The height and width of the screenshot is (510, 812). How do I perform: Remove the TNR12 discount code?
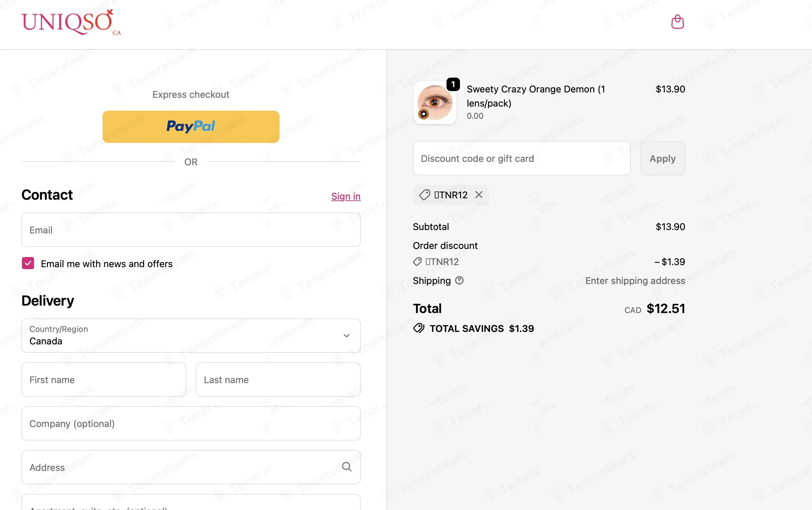479,195
